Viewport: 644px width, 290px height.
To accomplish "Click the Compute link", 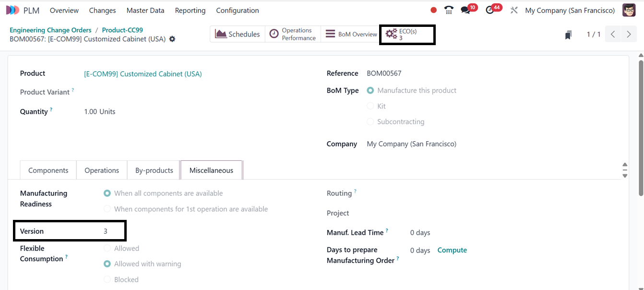I will 452,250.
